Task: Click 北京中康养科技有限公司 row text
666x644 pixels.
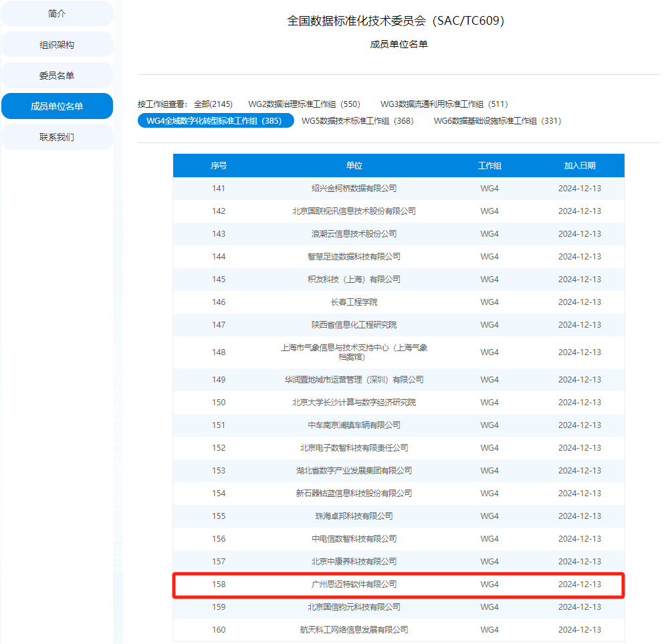Action: 354,561
